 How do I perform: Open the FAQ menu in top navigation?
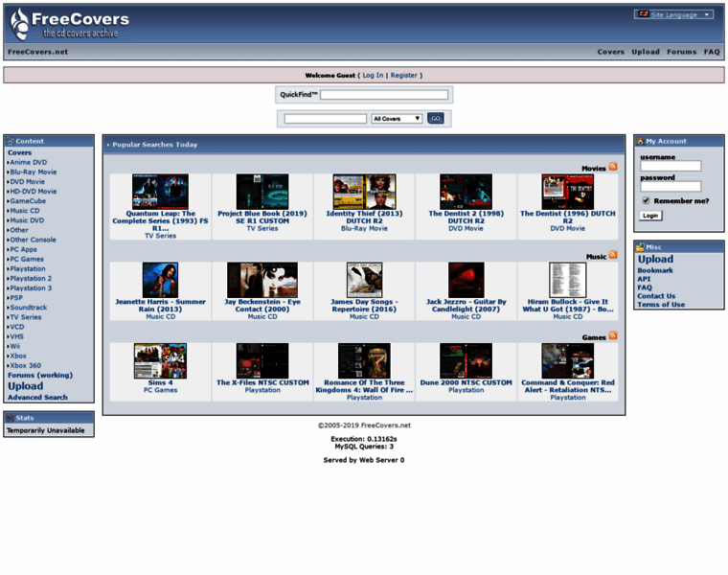(712, 52)
